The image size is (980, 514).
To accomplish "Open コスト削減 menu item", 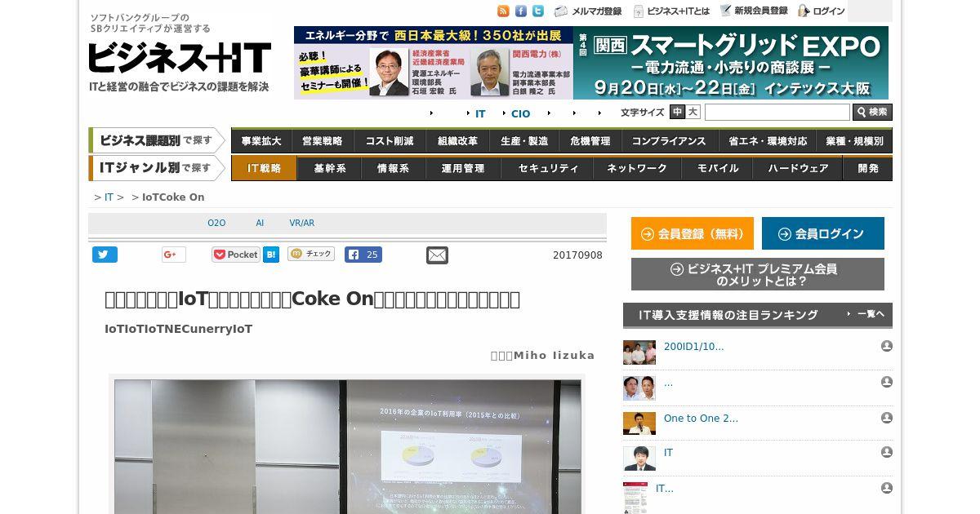I will click(x=390, y=141).
